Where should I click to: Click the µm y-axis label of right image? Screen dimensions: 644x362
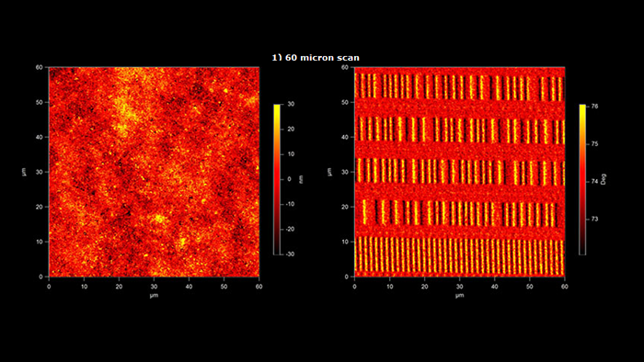(329, 172)
